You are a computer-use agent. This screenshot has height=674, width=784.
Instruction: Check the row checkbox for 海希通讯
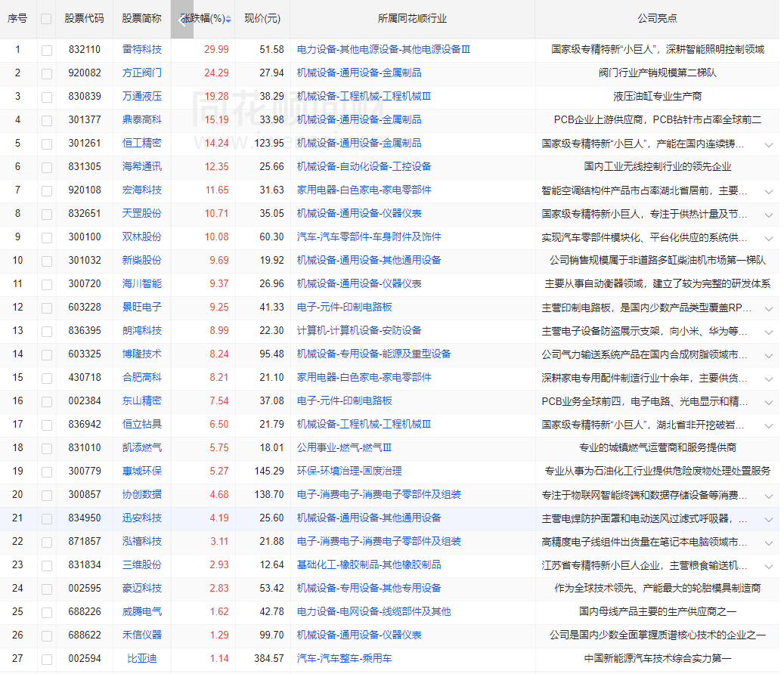47,168
